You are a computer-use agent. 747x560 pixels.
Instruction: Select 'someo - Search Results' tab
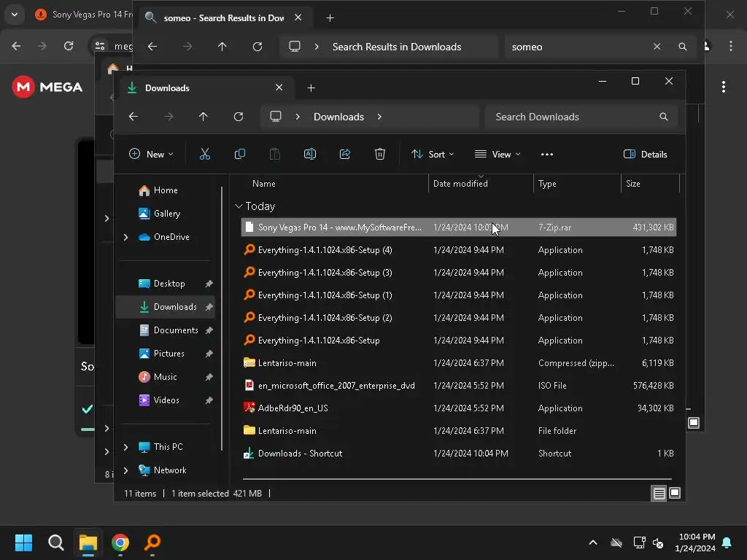pyautogui.click(x=224, y=18)
